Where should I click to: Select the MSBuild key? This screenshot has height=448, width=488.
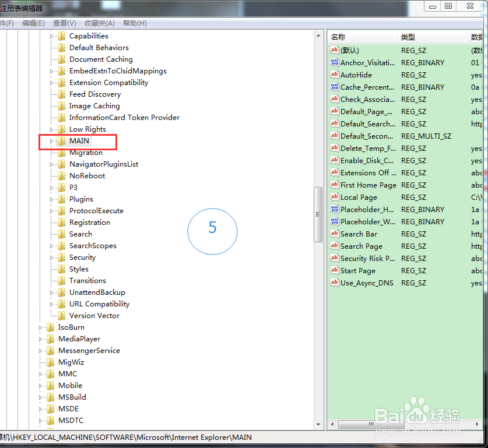point(72,397)
